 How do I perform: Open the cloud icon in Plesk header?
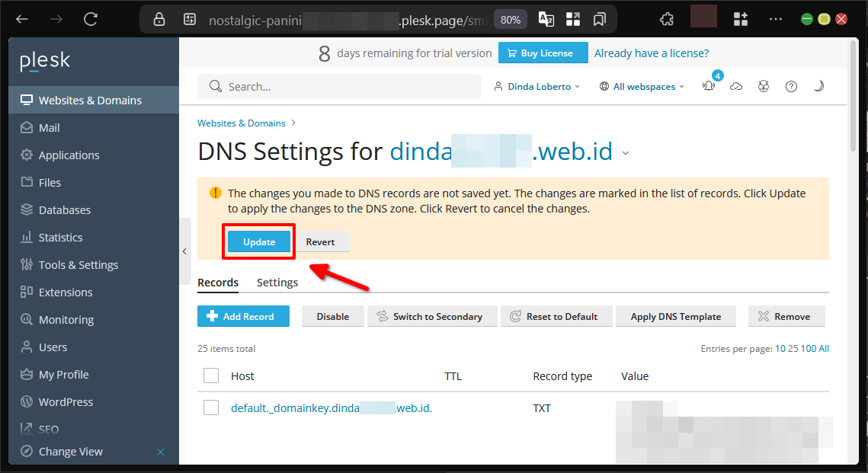736,87
